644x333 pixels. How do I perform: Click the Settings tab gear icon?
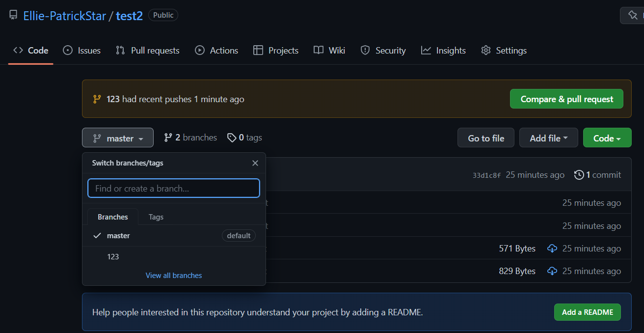coord(486,50)
